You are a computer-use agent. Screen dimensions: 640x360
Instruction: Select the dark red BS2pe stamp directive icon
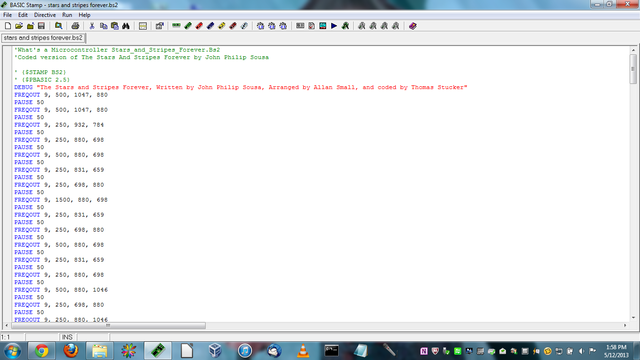(x=233, y=26)
